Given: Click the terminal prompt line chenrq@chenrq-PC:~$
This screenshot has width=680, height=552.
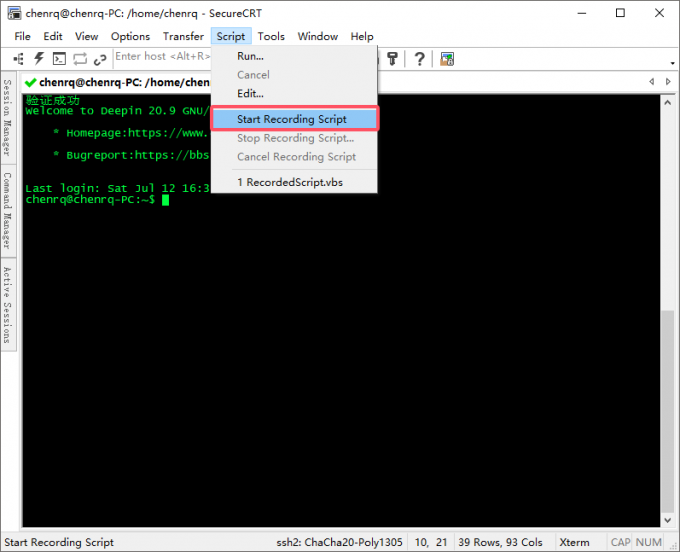Looking at the screenshot, I should [90, 200].
